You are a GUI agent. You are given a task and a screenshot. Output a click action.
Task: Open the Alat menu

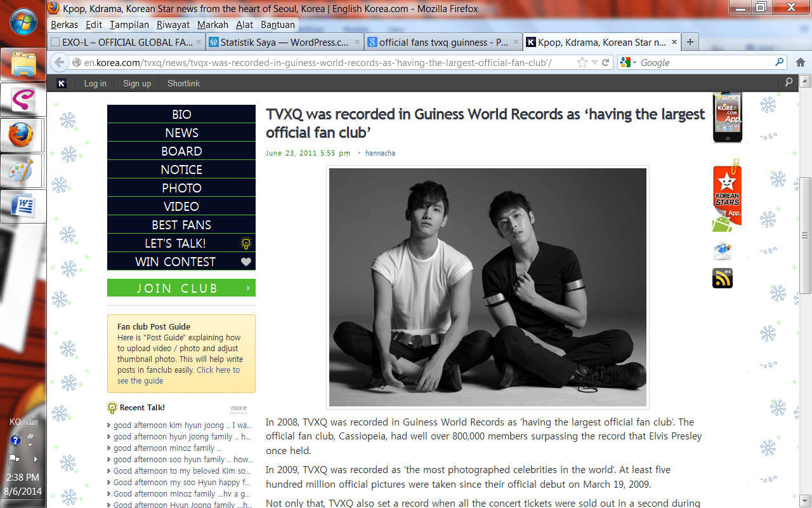[x=244, y=25]
